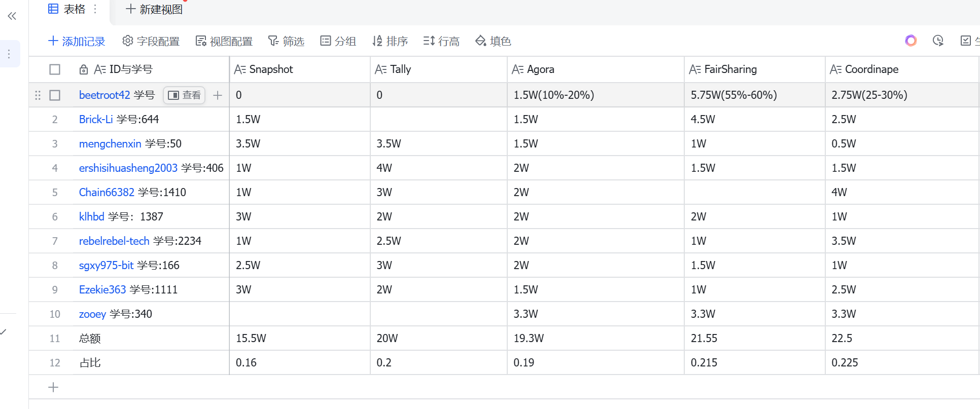Add a new row with bottom plus
This screenshot has width=980, height=409.
coord(53,388)
